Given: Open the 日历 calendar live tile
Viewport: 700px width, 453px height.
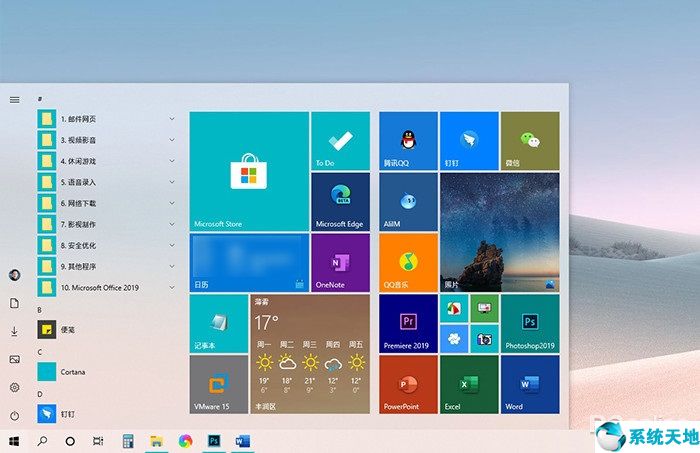Looking at the screenshot, I should click(249, 263).
